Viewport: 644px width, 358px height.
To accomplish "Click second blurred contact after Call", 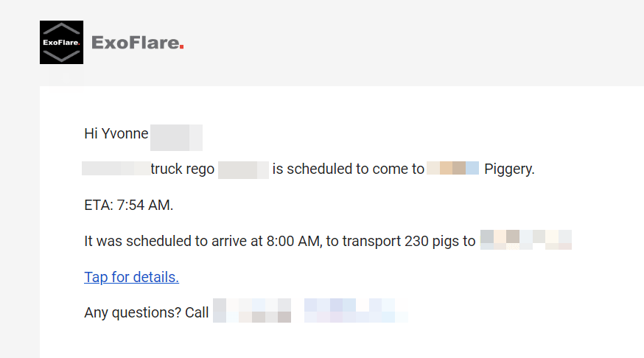I will coord(356,310).
